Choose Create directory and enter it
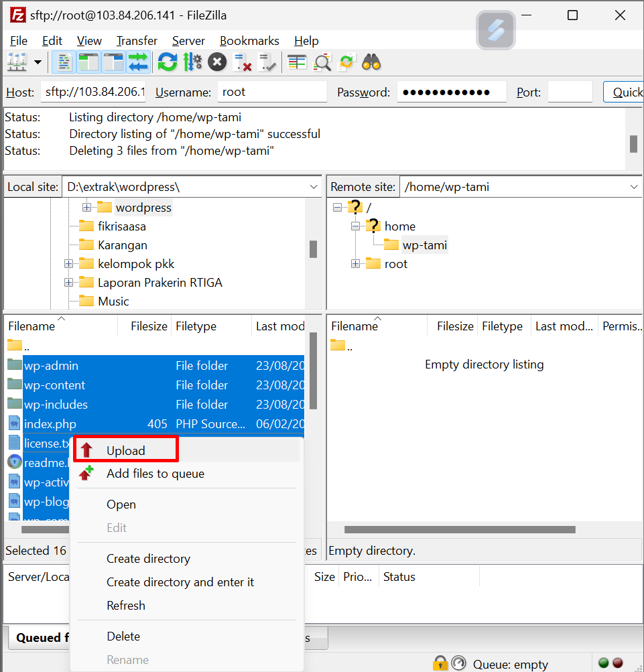 [180, 582]
